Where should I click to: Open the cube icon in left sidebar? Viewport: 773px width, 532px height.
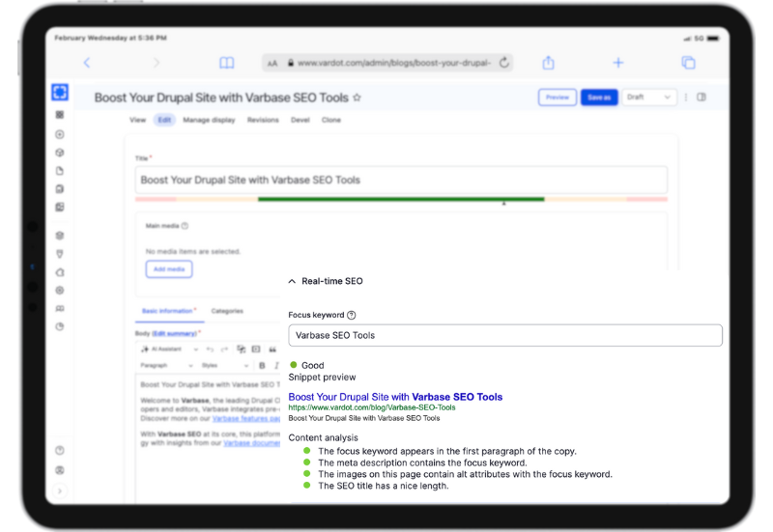[x=60, y=153]
